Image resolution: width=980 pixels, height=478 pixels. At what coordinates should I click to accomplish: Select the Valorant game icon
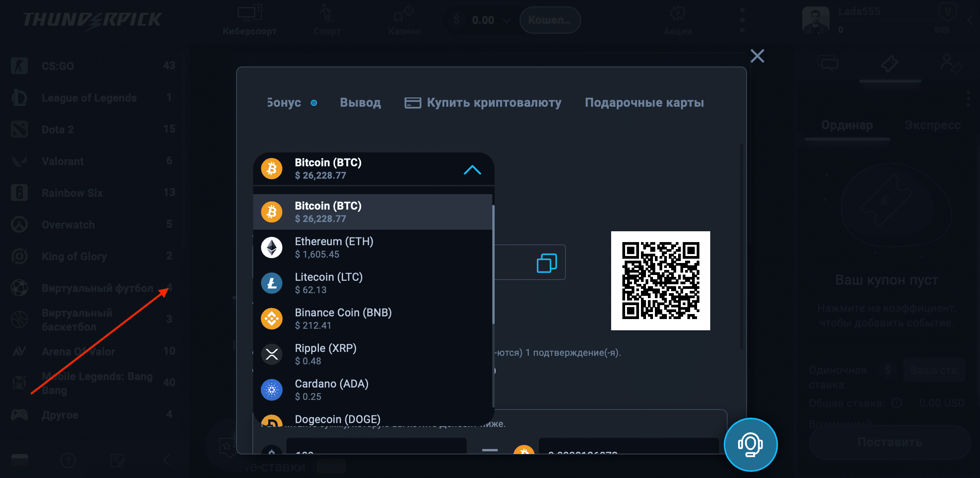19,161
